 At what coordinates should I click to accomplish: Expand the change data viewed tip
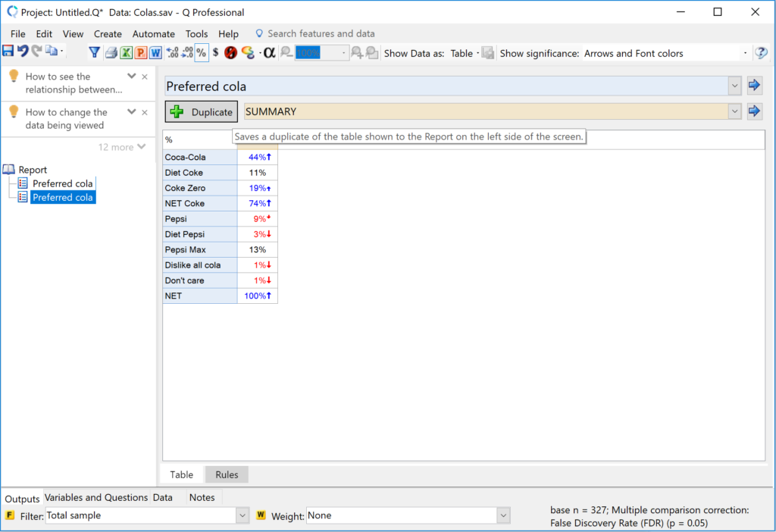pyautogui.click(x=131, y=112)
